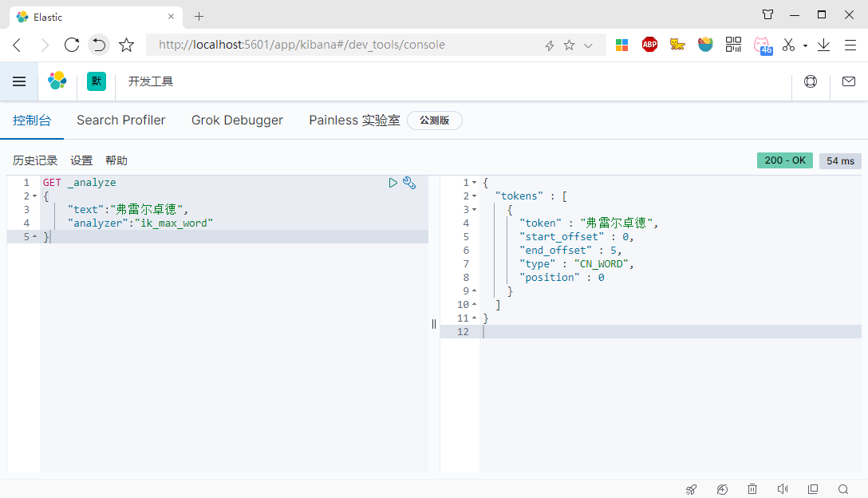Open the address bar dropdown arrow
Screen dimensions: 868x498
click(588, 45)
